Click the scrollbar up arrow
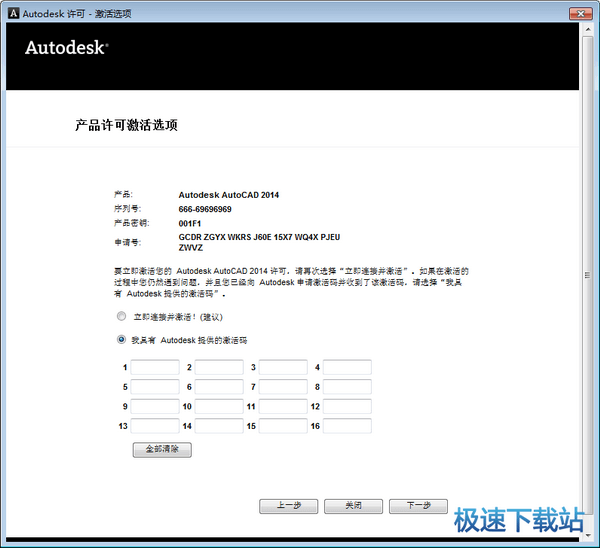The height and width of the screenshot is (548, 600). point(588,29)
